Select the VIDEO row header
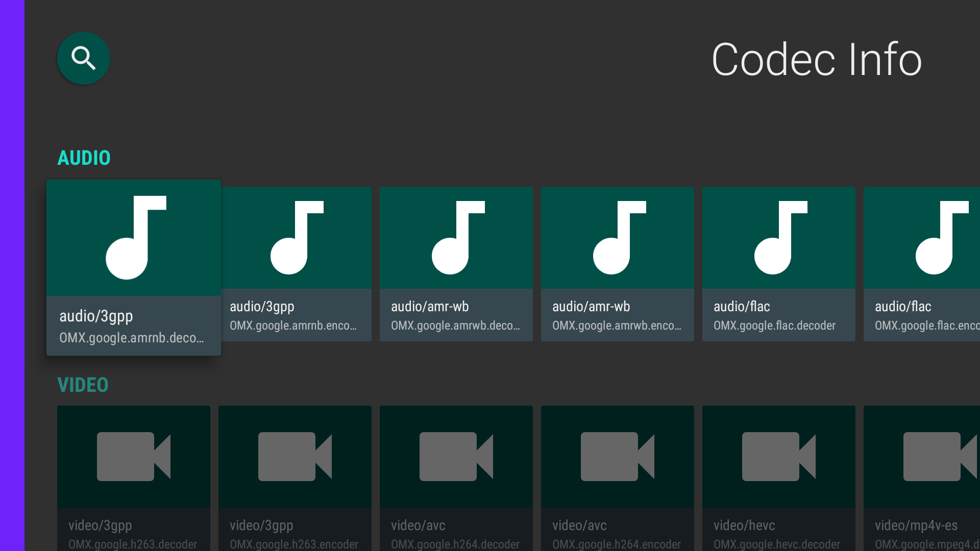The height and width of the screenshot is (551, 980). point(83,385)
